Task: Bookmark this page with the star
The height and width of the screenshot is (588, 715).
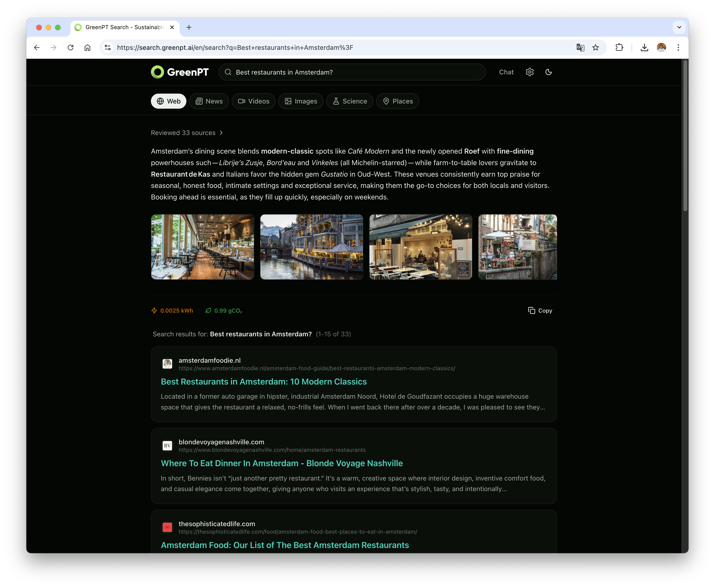Action: coord(596,48)
